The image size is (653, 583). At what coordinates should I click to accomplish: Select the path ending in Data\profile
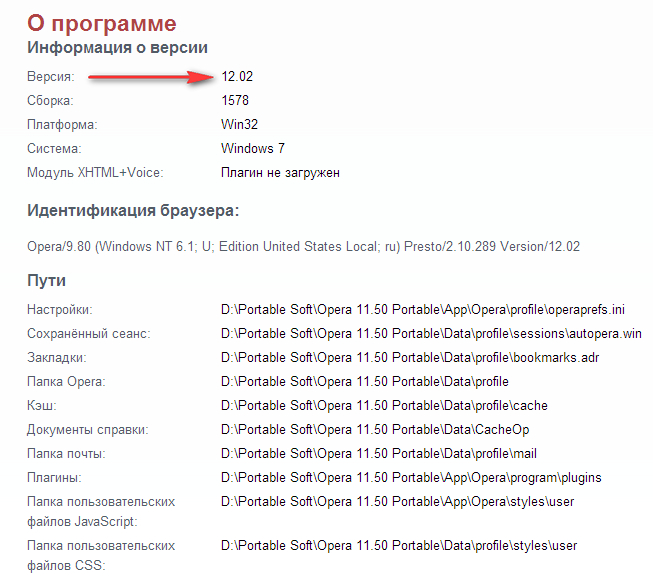point(365,382)
